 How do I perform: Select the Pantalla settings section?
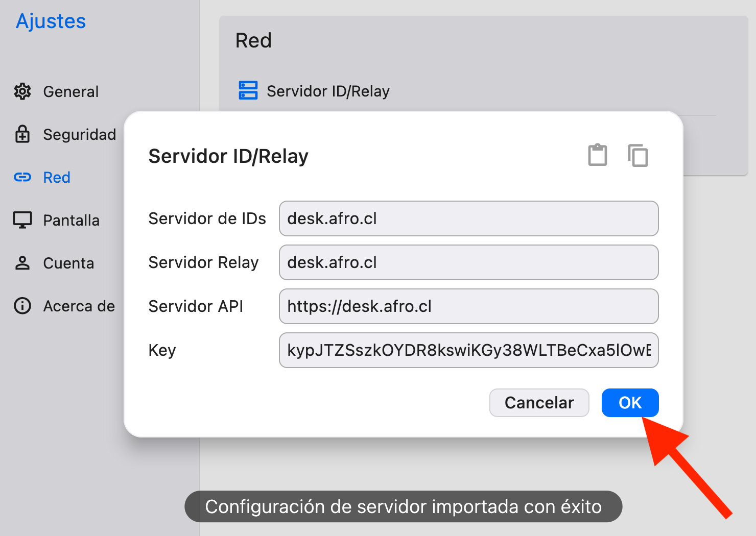point(71,221)
